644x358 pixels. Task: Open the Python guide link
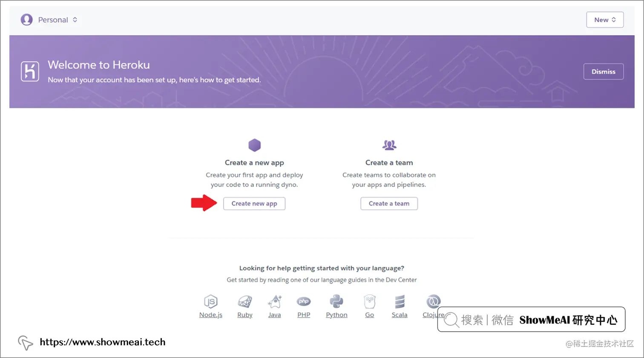coord(336,315)
